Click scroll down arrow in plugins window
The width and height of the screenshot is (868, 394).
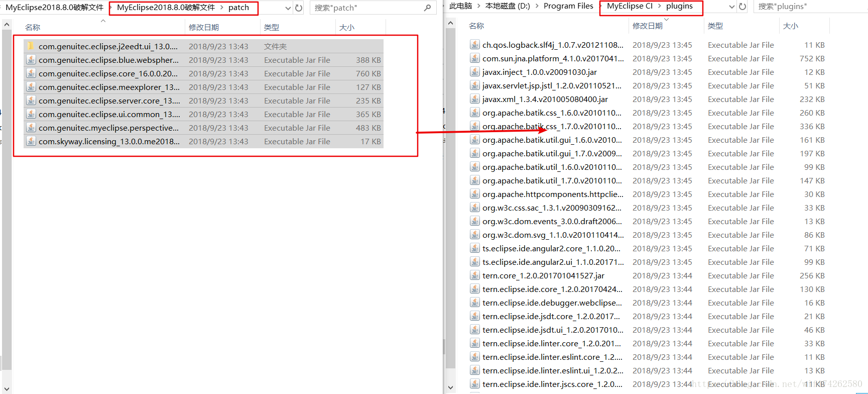click(x=450, y=387)
